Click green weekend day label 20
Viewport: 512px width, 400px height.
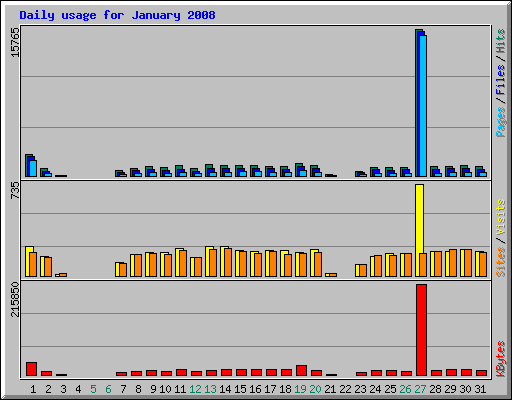pos(315,389)
